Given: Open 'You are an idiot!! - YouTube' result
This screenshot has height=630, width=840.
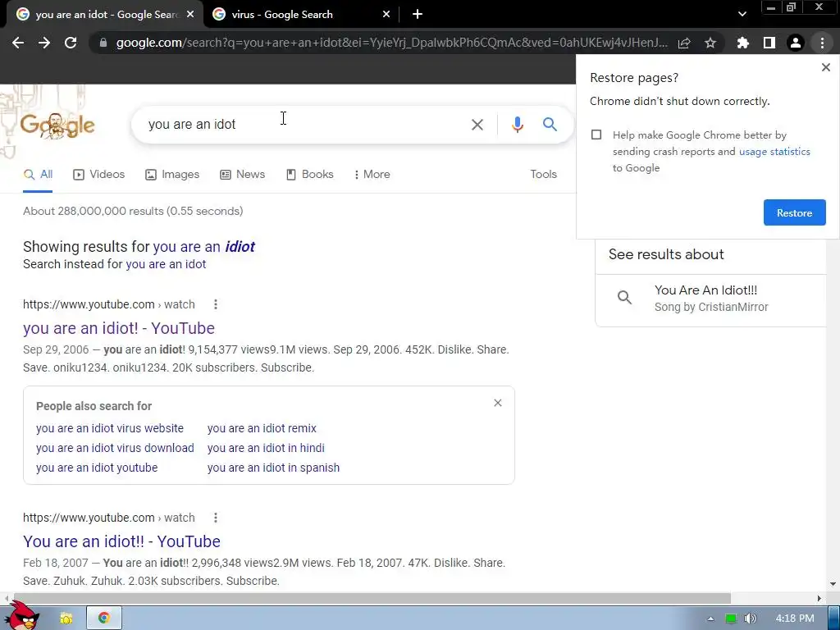Looking at the screenshot, I should (121, 541).
